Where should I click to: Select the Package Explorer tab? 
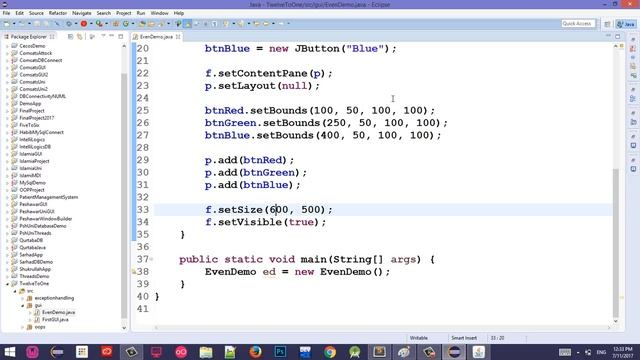click(x=29, y=37)
